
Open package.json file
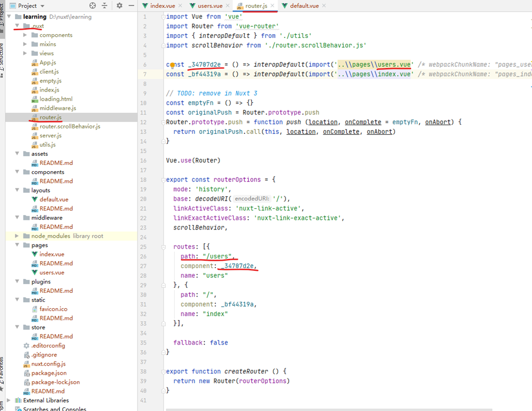pos(49,373)
